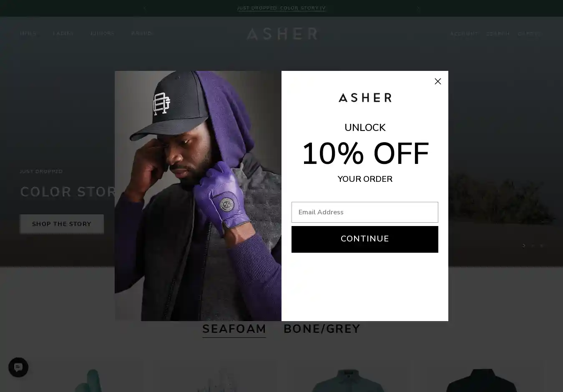Open the chat widget bubble

tap(18, 367)
